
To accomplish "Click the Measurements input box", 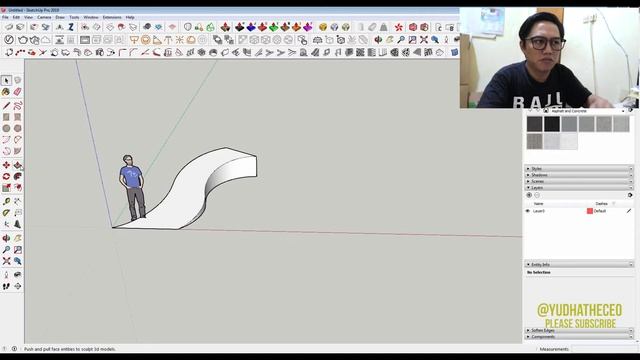I will point(604,349).
